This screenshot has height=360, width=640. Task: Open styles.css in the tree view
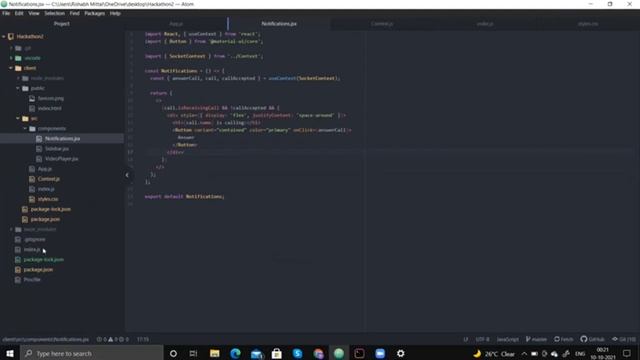coord(48,199)
